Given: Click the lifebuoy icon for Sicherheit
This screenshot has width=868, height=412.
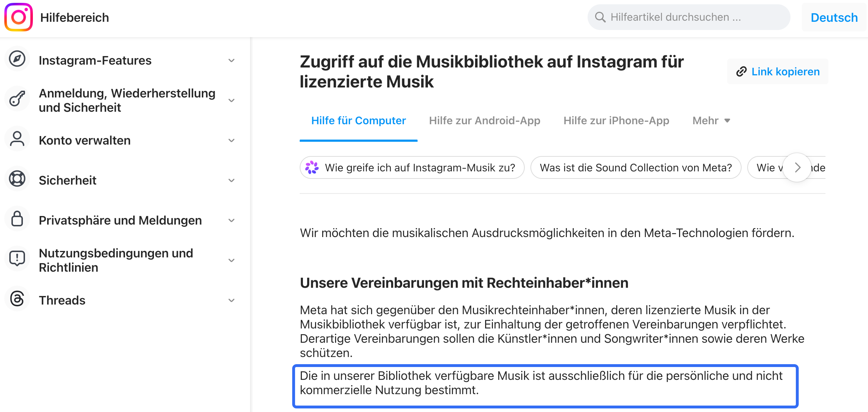Looking at the screenshot, I should tap(17, 179).
